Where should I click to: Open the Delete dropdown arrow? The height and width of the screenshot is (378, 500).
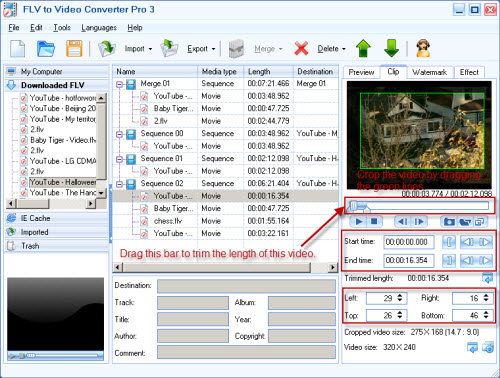click(344, 49)
